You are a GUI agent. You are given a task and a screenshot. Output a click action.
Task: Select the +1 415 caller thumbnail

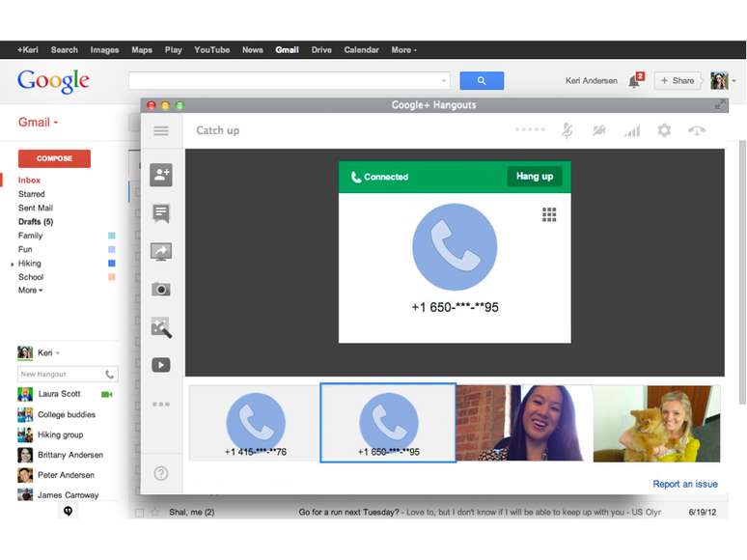pos(255,423)
